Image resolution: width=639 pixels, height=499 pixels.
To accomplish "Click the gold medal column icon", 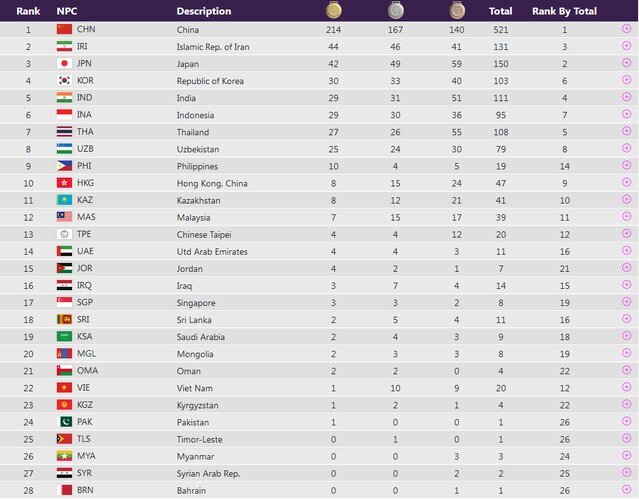I will (x=333, y=11).
